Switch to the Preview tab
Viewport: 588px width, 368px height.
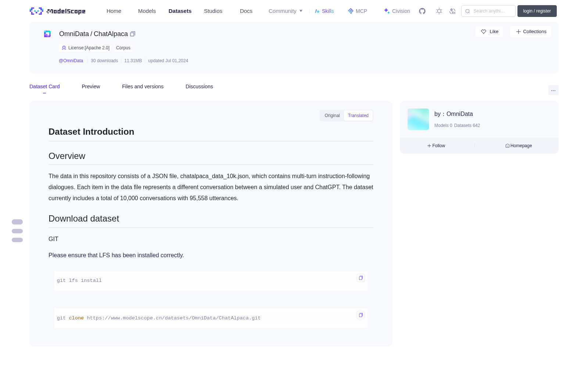(x=91, y=86)
